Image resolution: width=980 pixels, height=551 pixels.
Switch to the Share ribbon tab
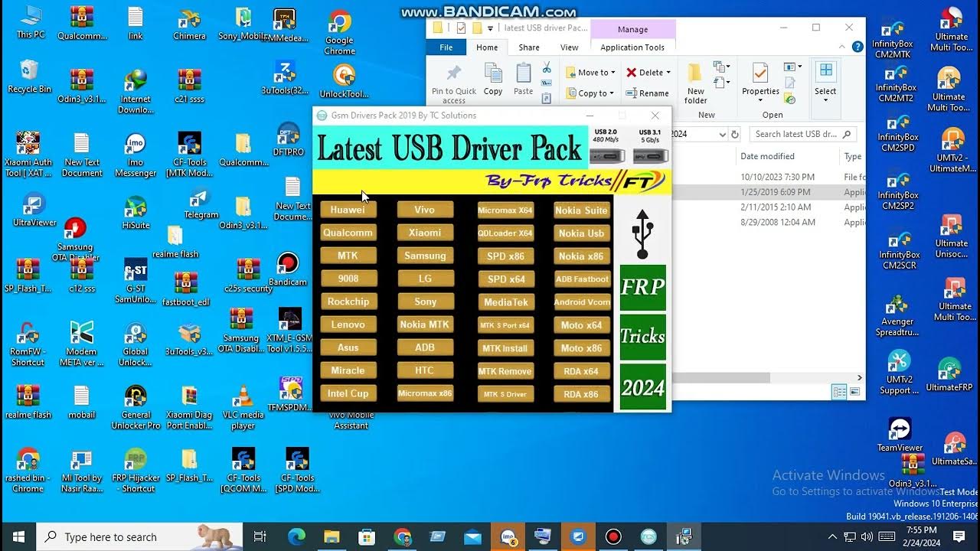pos(529,47)
